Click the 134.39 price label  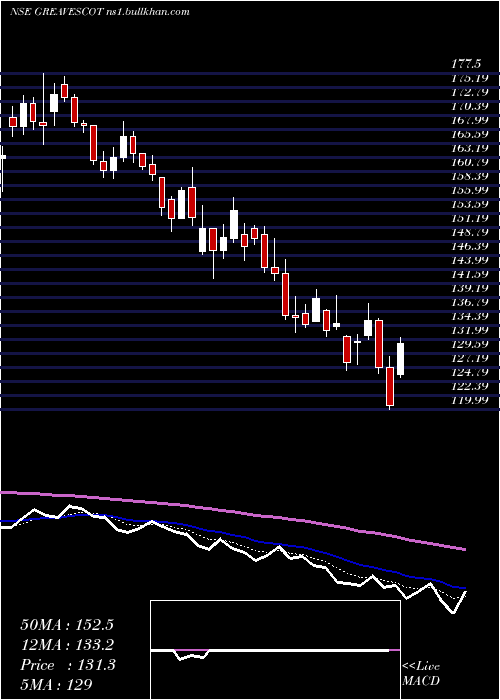[471, 315]
